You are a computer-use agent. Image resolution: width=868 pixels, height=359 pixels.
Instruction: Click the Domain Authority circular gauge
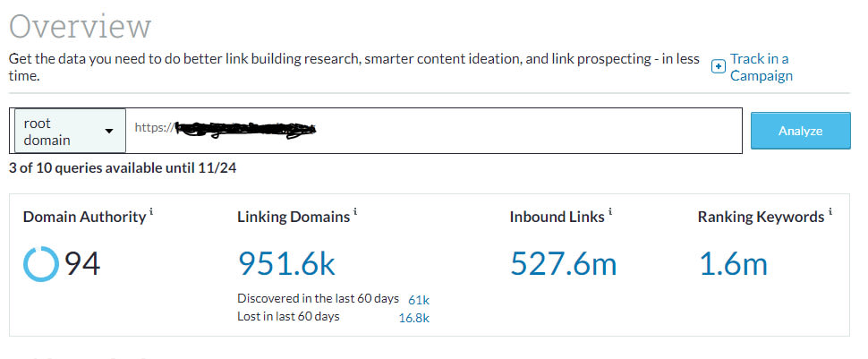pyautogui.click(x=39, y=264)
